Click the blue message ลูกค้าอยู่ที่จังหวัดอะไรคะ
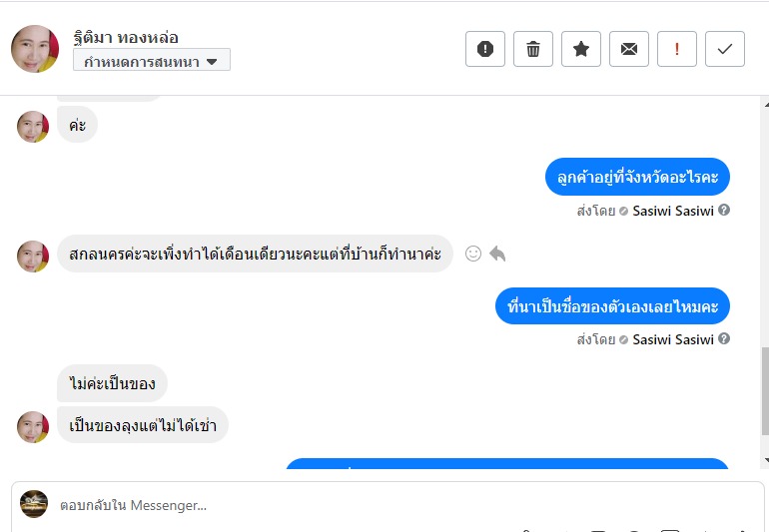The width and height of the screenshot is (769, 532). pos(638,177)
